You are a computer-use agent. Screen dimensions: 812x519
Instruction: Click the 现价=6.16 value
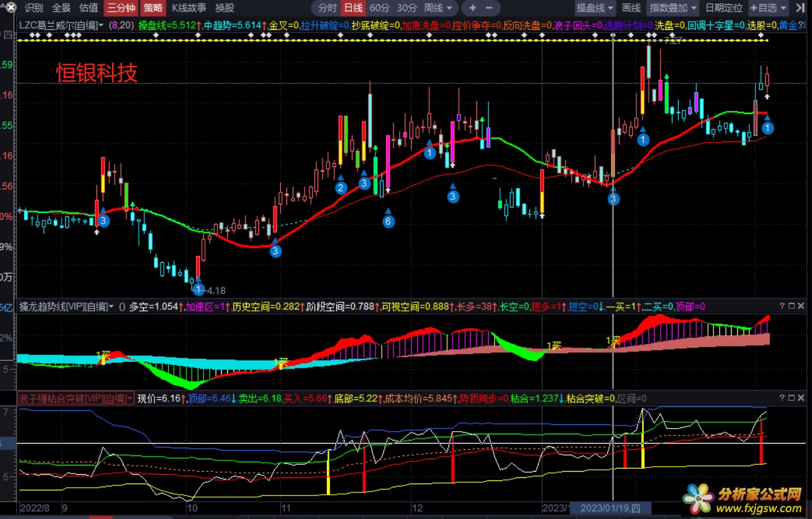click(158, 398)
